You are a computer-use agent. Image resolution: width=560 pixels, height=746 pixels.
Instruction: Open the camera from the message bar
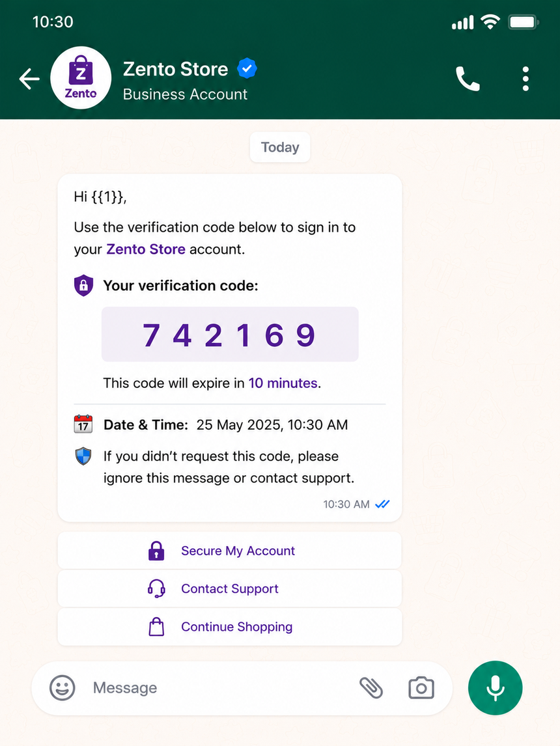(x=421, y=688)
